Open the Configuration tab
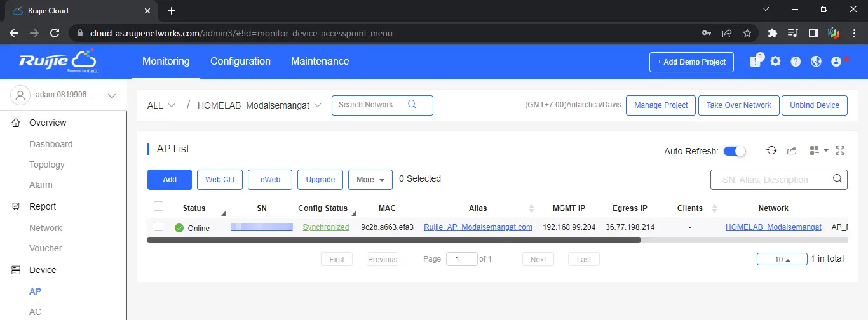The image size is (868, 320). coord(240,62)
